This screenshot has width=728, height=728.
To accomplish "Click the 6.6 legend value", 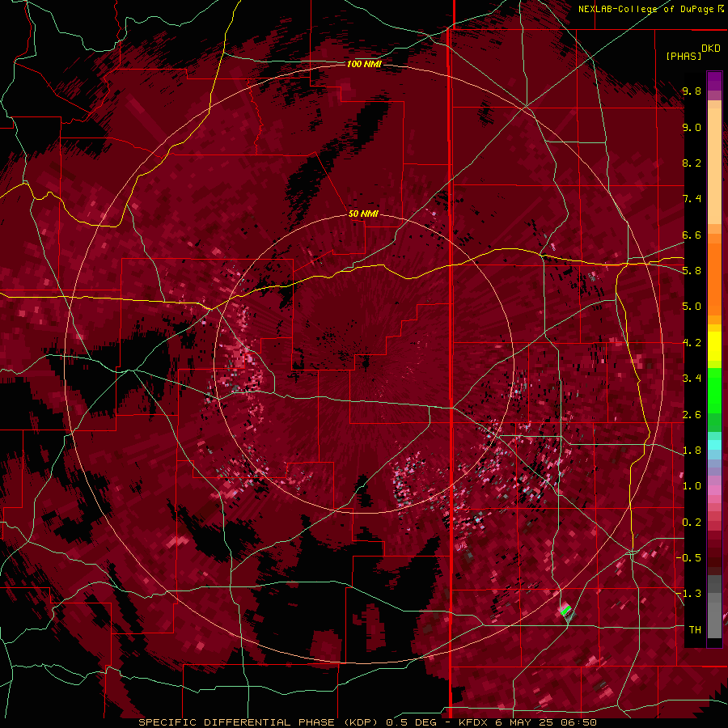I will 692,235.
